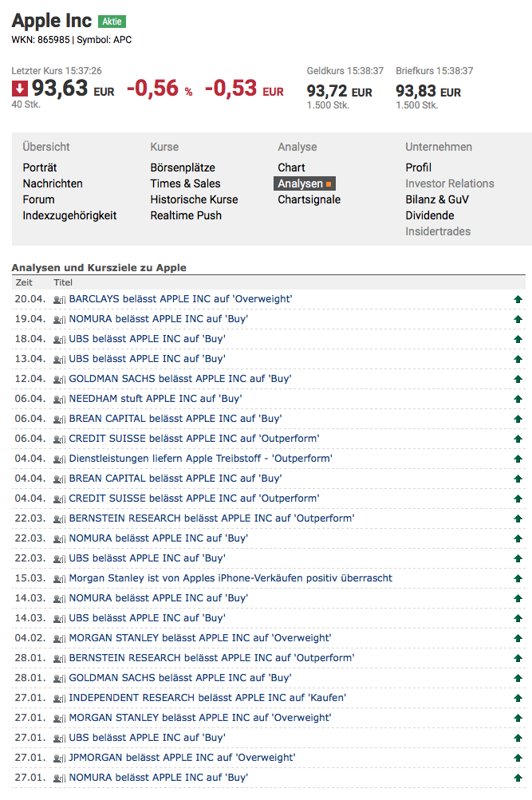
Task: Click analyst icon beside BARCLAYS headline
Action: point(59,299)
